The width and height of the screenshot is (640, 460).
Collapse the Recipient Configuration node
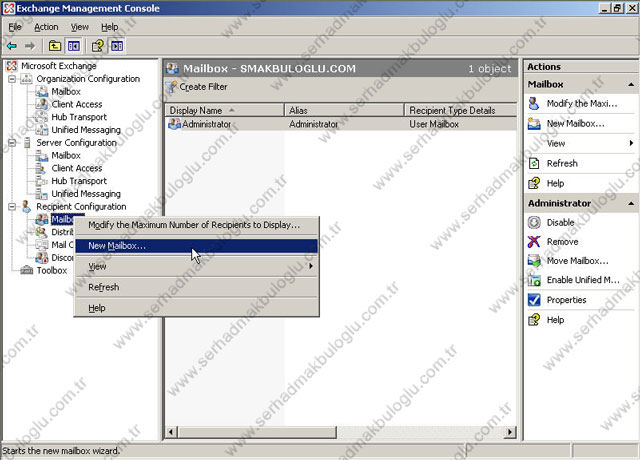click(12, 207)
